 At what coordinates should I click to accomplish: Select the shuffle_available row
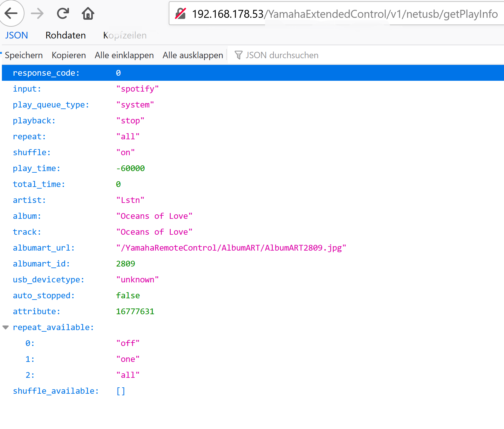(56, 391)
